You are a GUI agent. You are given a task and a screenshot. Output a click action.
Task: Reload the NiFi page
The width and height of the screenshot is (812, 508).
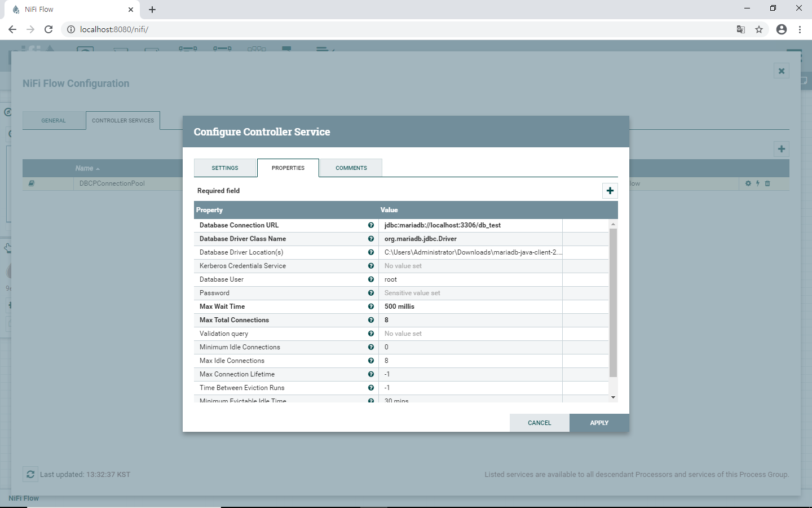click(48, 29)
